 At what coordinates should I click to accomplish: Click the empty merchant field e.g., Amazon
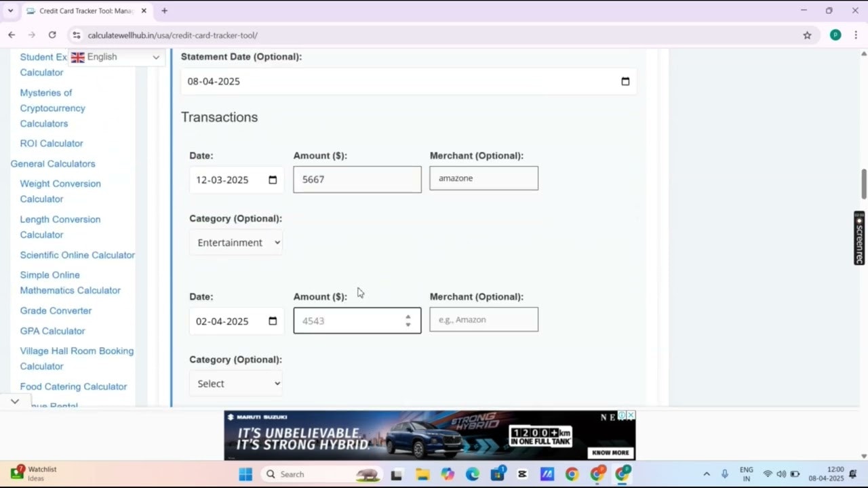click(x=484, y=319)
